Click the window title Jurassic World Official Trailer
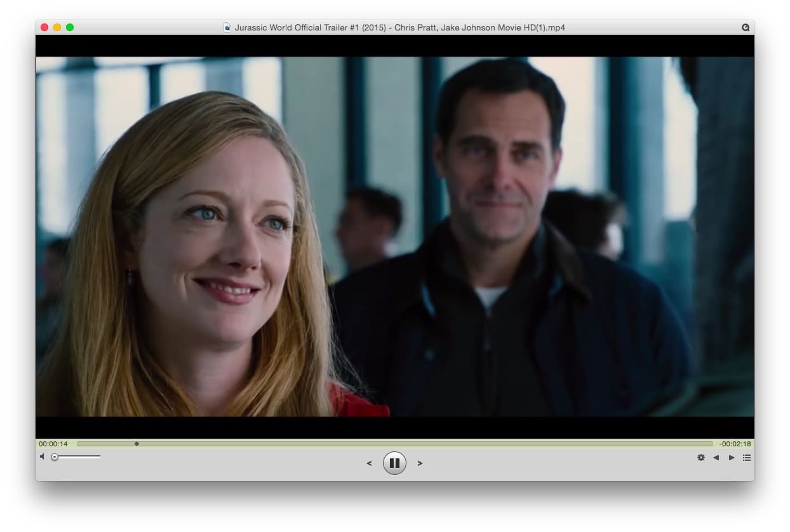The width and height of the screenshot is (790, 532). (x=400, y=27)
